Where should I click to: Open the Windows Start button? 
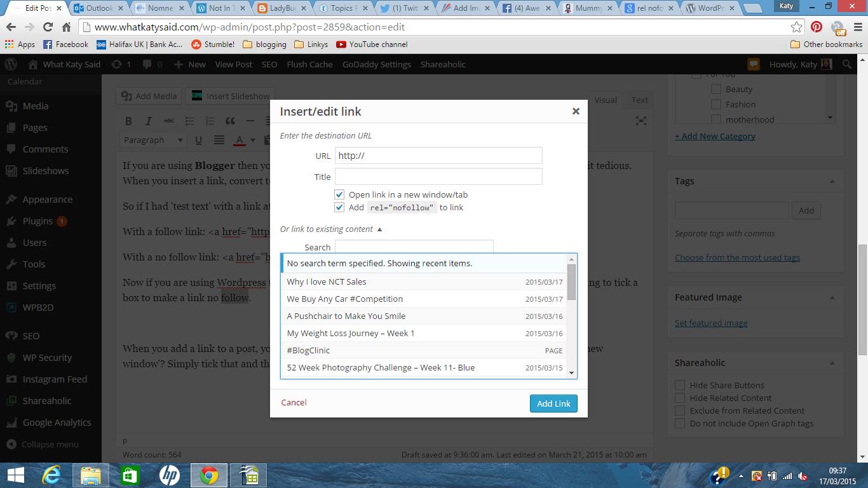tap(16, 475)
